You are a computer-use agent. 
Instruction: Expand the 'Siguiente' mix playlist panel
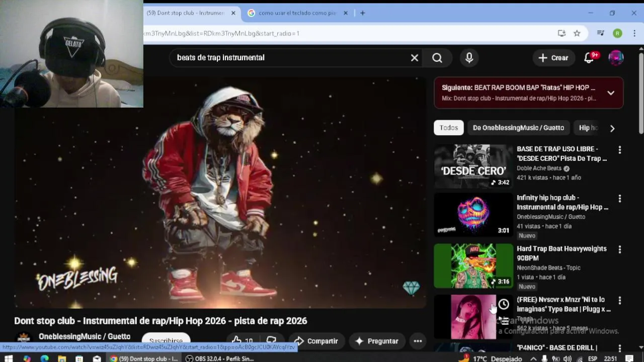[610, 93]
